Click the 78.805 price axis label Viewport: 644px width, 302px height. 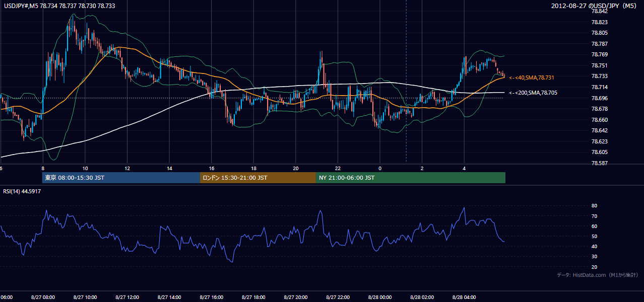[600, 33]
